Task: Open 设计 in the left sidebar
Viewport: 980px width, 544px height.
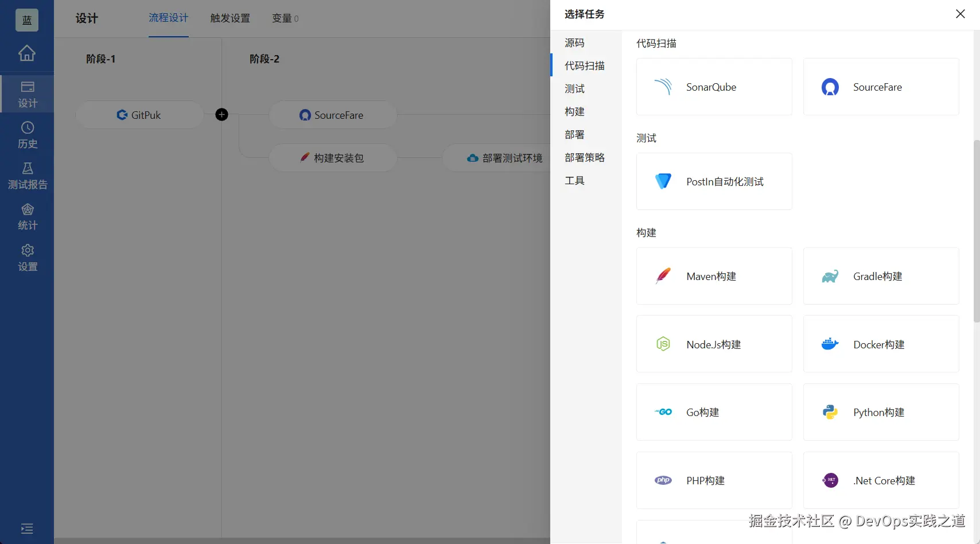Action: coord(27,94)
